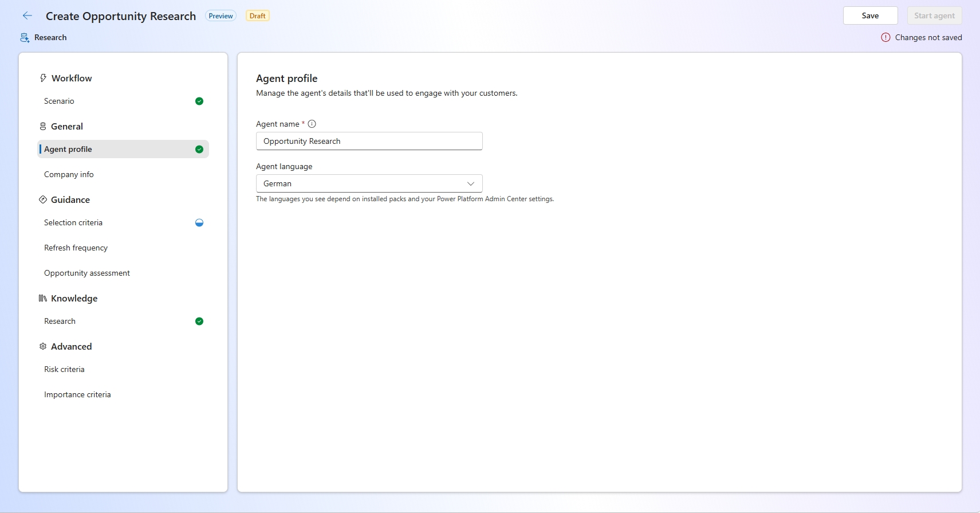The width and height of the screenshot is (980, 513).
Task: Open Risk criteria settings
Action: 123,369
